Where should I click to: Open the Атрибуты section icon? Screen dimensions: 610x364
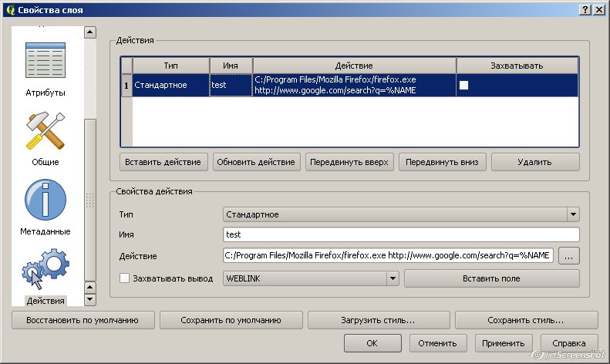point(45,60)
